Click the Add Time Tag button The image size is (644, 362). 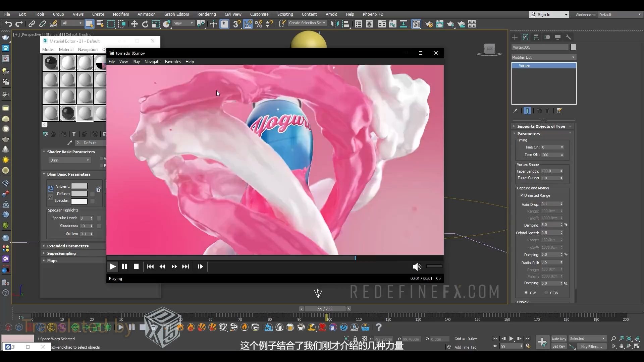pos(465,347)
